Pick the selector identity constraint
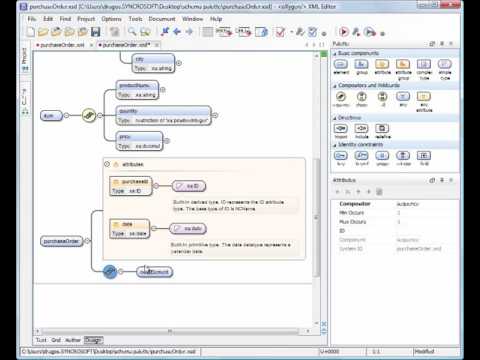 (403, 158)
